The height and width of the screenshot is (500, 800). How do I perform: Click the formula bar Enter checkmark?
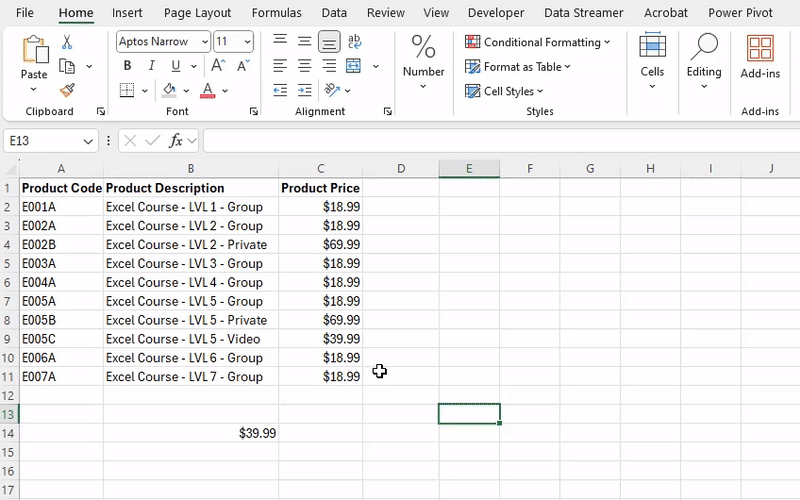[x=153, y=140]
